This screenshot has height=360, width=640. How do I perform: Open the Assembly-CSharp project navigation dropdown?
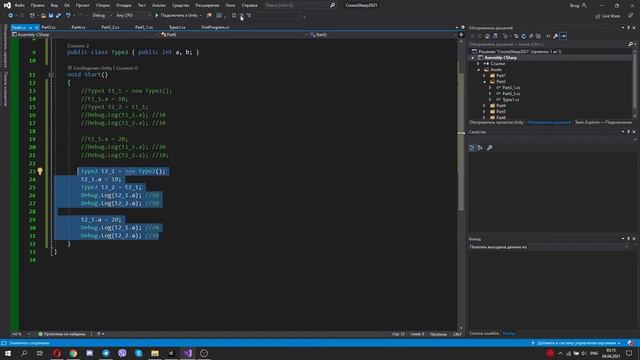tap(85, 35)
